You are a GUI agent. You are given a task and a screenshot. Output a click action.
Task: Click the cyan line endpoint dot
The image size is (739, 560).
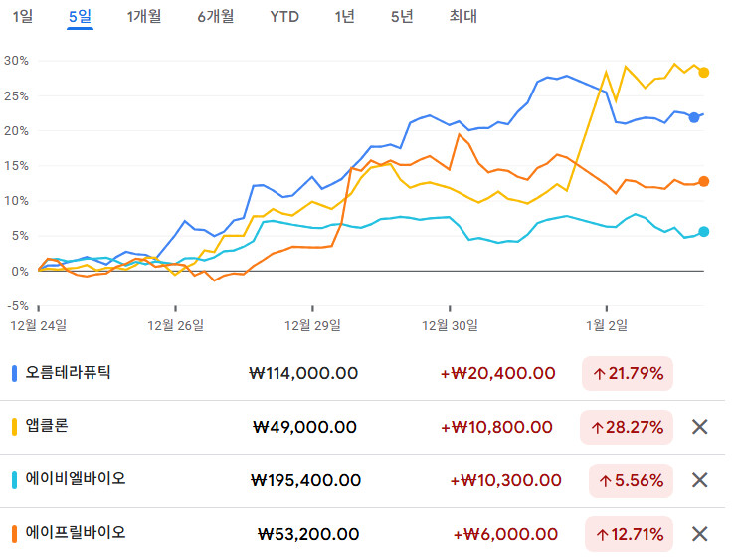[x=704, y=232]
